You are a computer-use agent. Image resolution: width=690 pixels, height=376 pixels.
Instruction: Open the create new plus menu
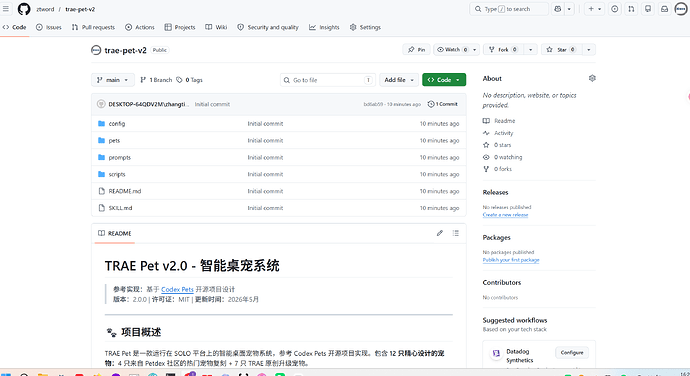point(595,9)
